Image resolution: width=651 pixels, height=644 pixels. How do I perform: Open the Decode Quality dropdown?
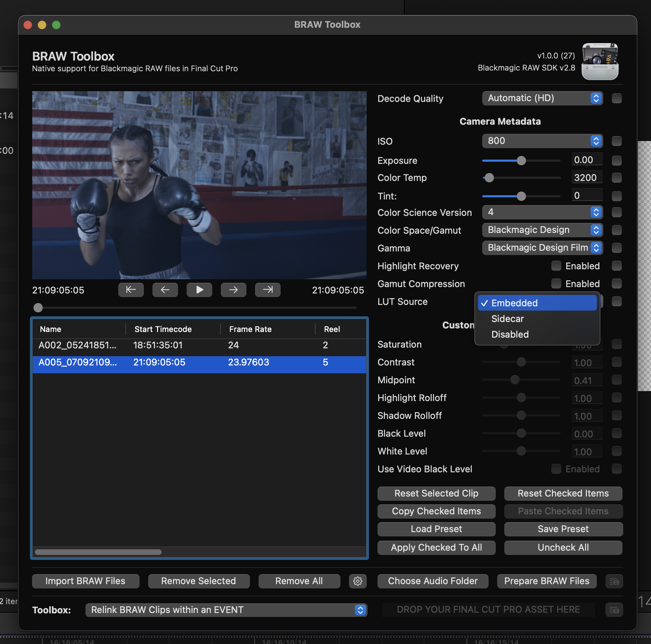point(542,98)
